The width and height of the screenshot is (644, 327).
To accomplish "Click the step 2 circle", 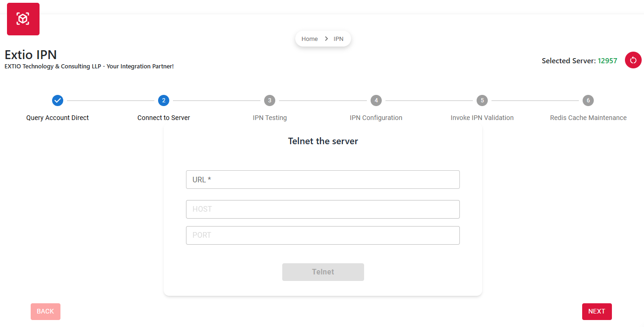I will click(164, 100).
